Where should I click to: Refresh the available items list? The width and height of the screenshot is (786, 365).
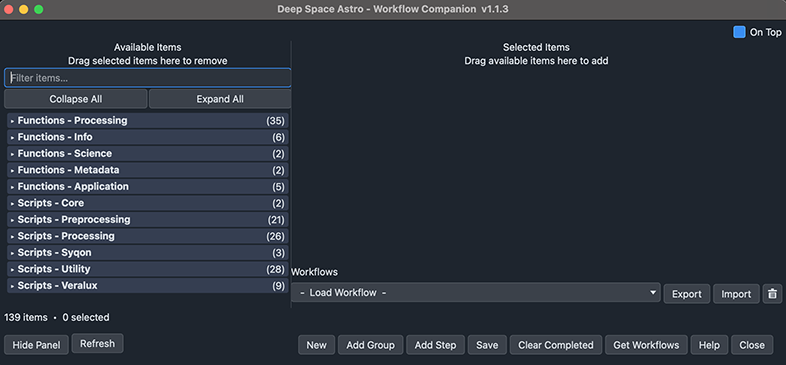97,343
